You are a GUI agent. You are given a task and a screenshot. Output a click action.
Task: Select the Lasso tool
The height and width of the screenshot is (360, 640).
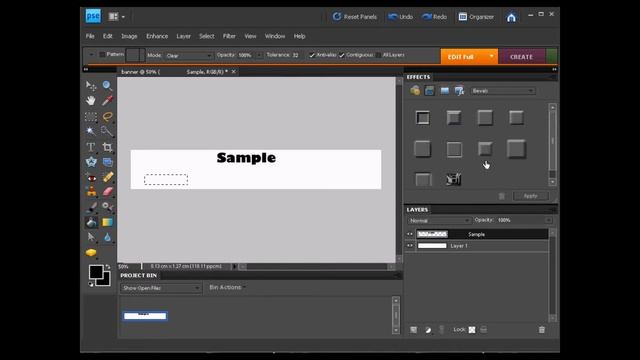pos(107,117)
